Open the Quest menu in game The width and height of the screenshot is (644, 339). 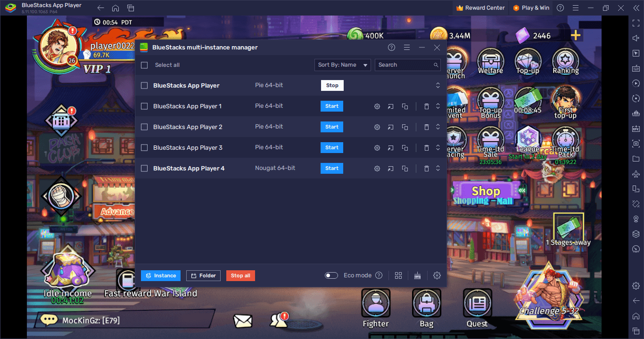[477, 308]
